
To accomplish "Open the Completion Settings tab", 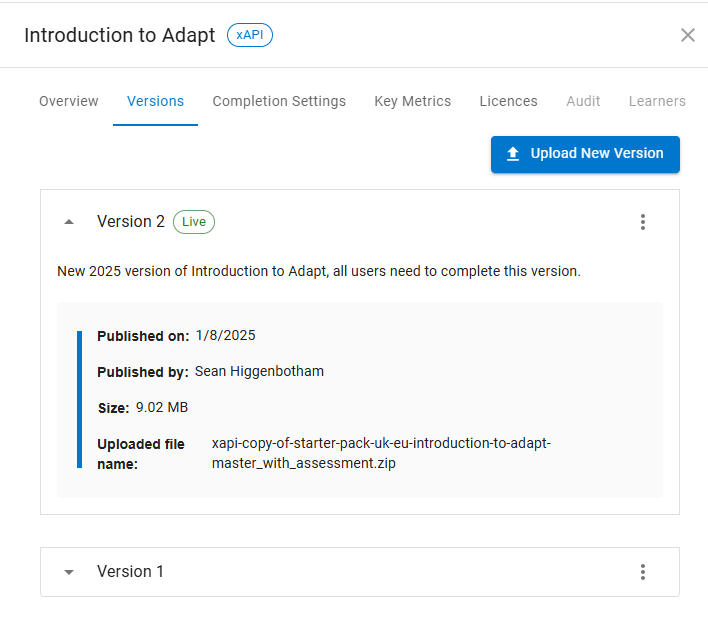I will pos(279,101).
